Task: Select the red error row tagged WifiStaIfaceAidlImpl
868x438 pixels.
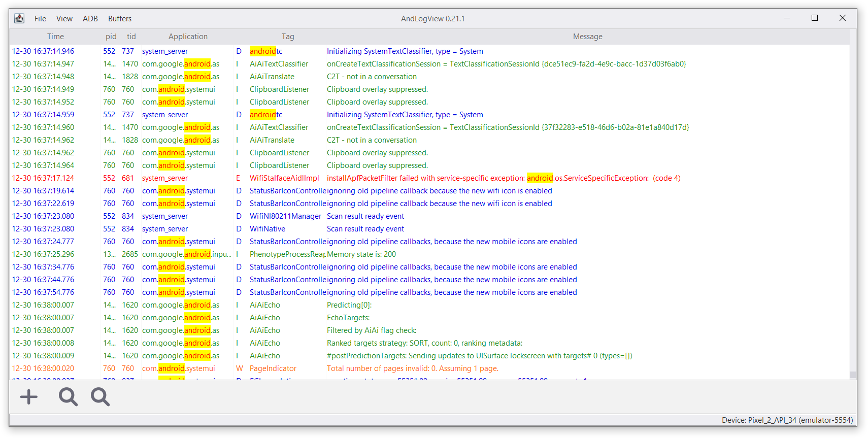Action: [429, 178]
